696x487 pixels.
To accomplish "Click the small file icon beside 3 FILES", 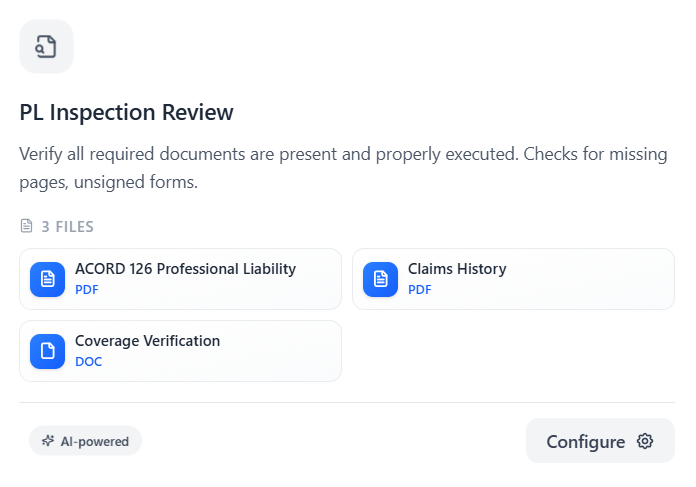I will coord(27,227).
